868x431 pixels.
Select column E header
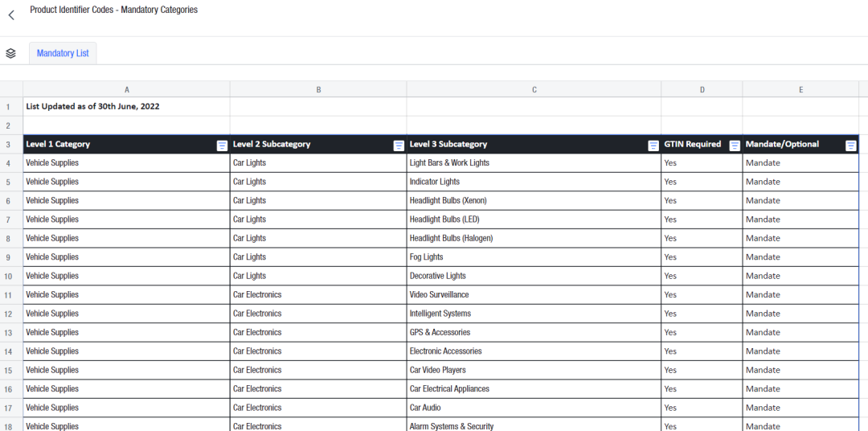click(x=801, y=89)
